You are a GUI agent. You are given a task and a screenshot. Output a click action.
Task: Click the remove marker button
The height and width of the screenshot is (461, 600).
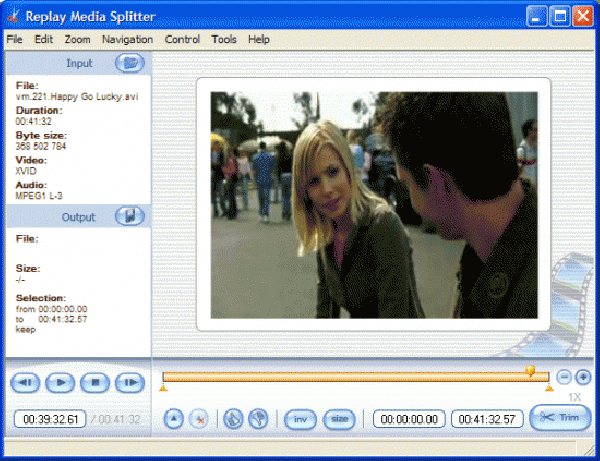[199, 419]
